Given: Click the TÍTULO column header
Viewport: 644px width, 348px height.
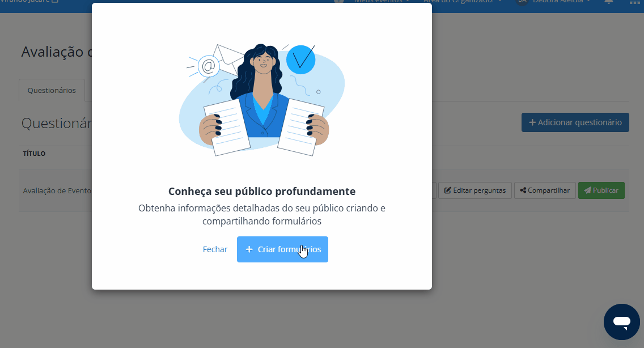Looking at the screenshot, I should (34, 154).
